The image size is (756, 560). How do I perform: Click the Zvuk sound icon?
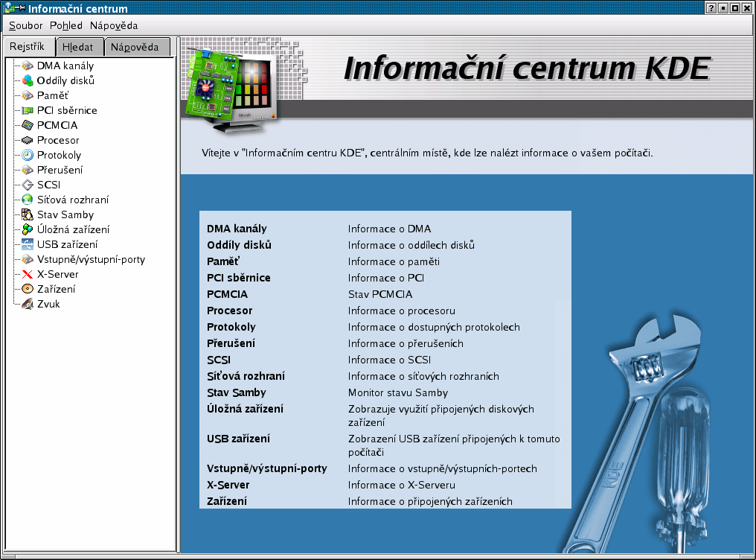click(x=28, y=304)
